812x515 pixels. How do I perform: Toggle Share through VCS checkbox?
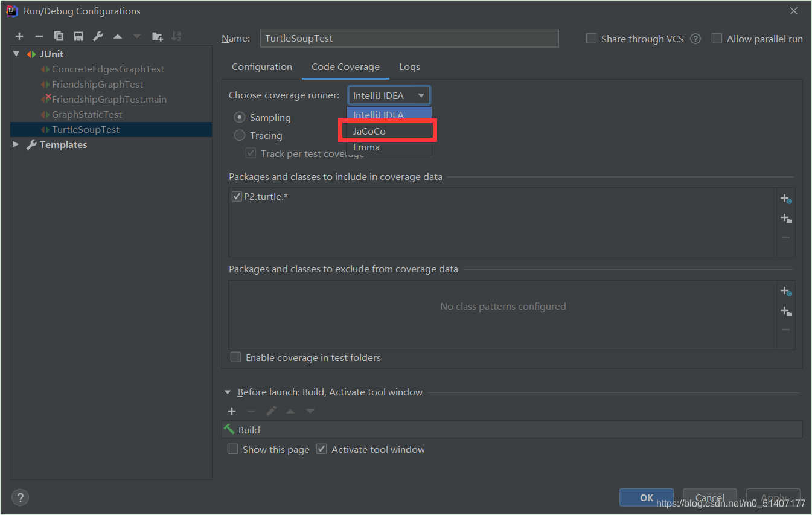(592, 39)
